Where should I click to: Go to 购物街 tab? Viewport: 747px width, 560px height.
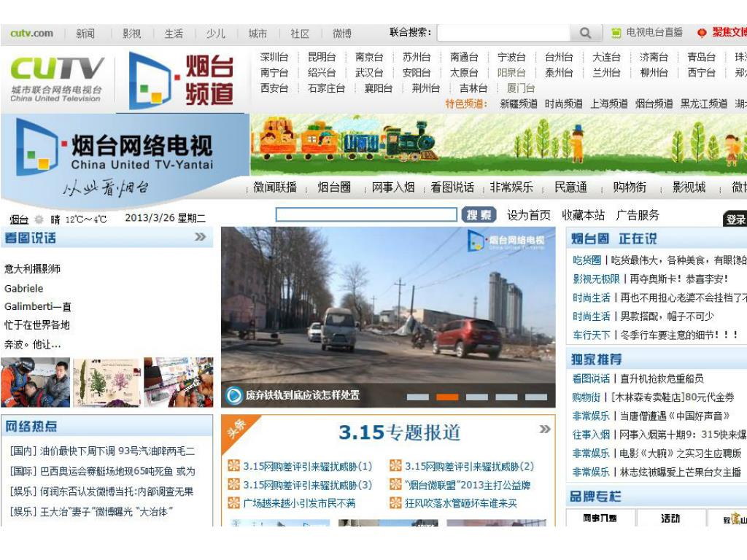(x=630, y=187)
